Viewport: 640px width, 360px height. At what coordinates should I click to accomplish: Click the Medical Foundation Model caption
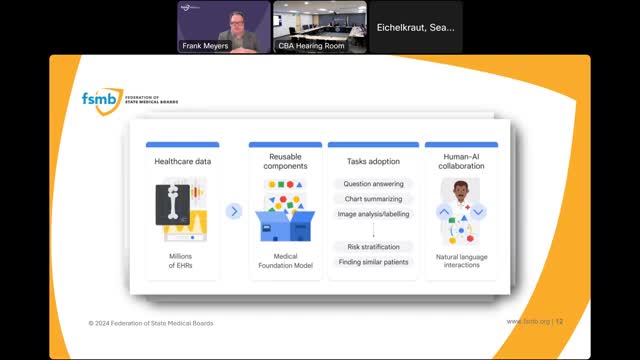pyautogui.click(x=285, y=260)
